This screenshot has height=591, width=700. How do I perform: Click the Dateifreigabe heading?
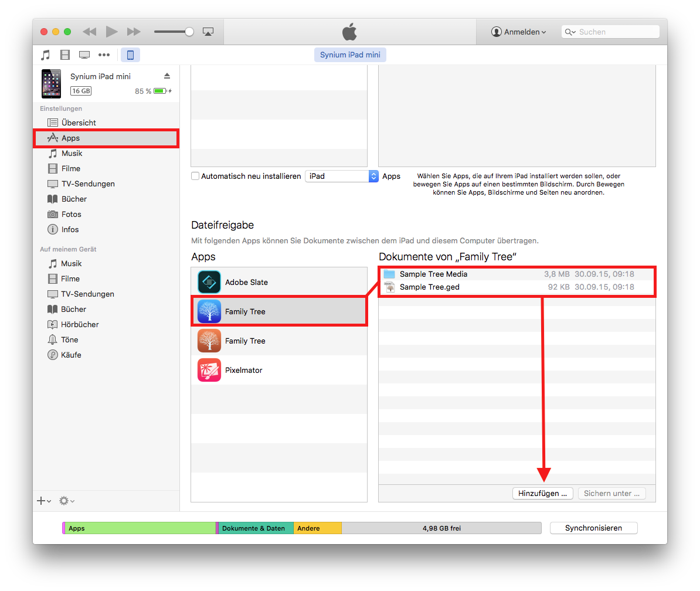[222, 225]
